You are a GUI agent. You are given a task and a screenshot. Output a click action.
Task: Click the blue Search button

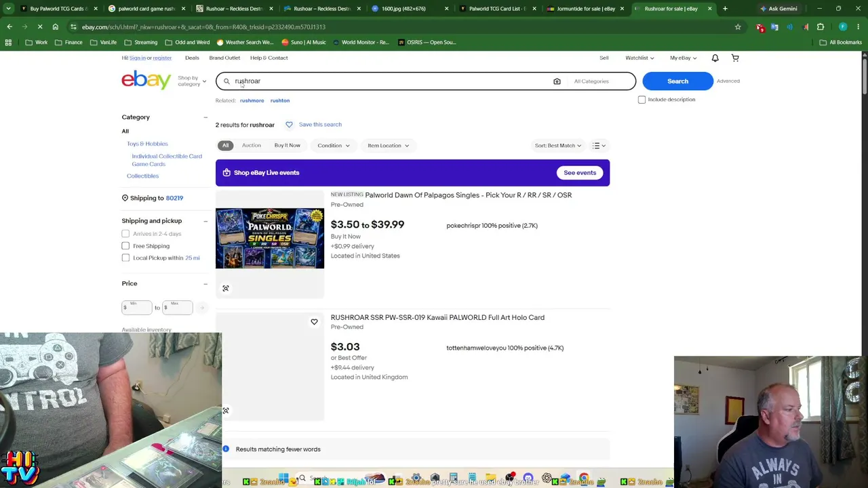point(677,81)
